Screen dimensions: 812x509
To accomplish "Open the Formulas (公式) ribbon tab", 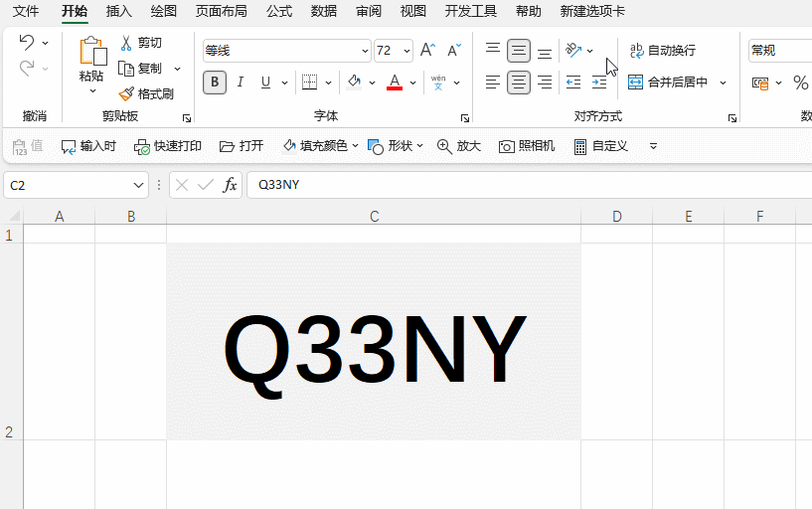I will click(279, 12).
